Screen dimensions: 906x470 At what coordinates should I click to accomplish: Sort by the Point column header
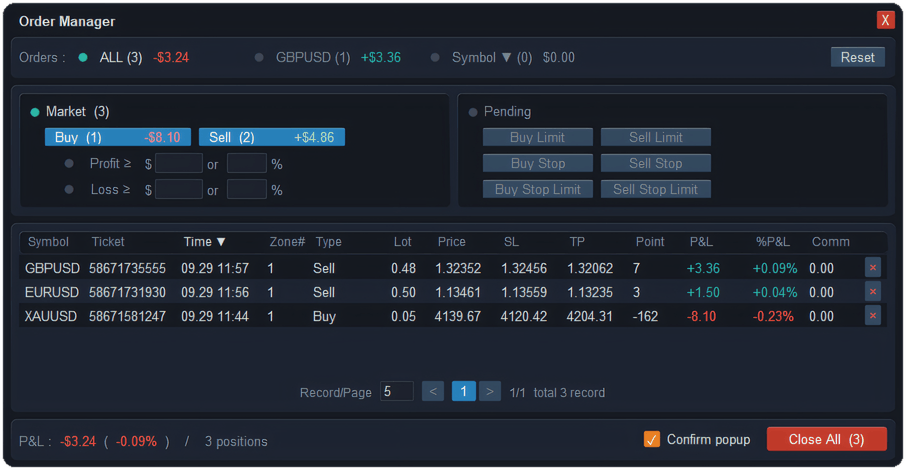pyautogui.click(x=650, y=242)
